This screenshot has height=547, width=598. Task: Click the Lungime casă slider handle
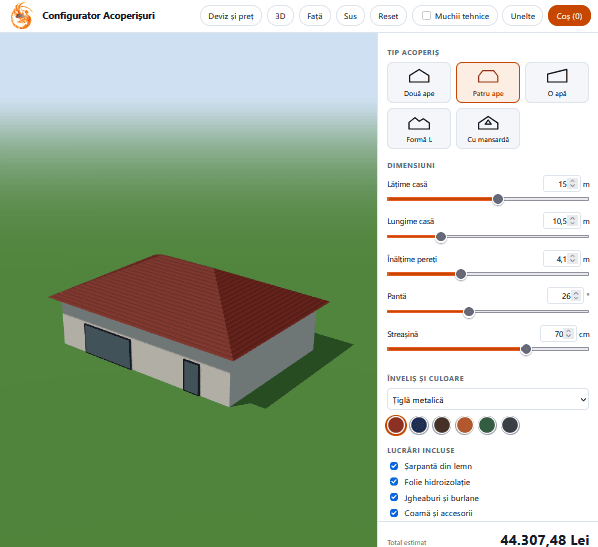pos(441,236)
